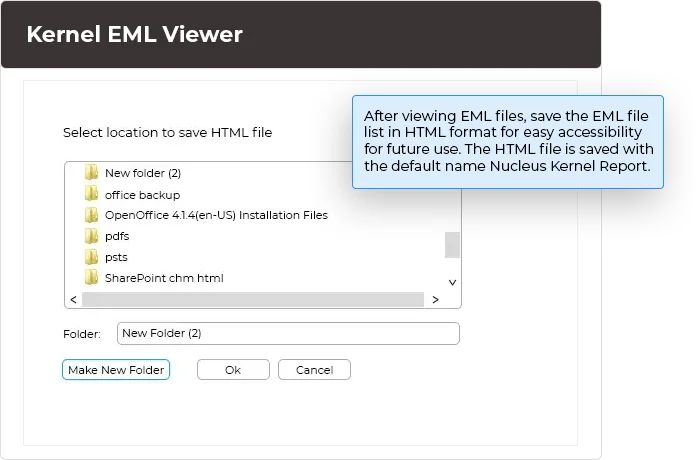
Task: Click the Make New Folder button
Action: (x=116, y=370)
